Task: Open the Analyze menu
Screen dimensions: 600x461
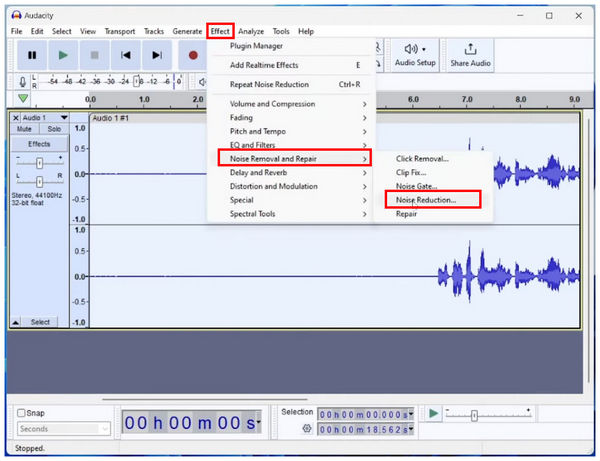Action: pyautogui.click(x=251, y=31)
